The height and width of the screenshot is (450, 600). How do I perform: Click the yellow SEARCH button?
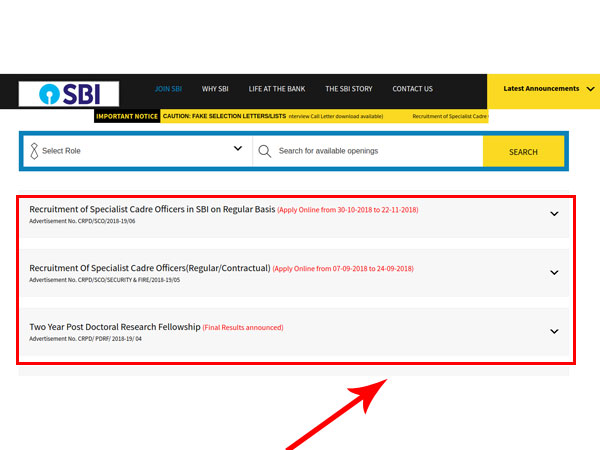523,152
